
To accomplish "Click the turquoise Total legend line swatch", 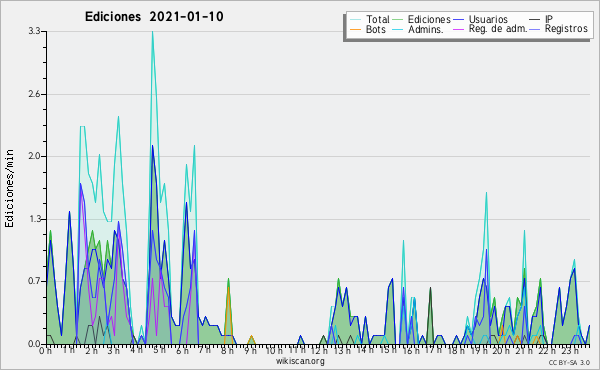I will (x=355, y=20).
